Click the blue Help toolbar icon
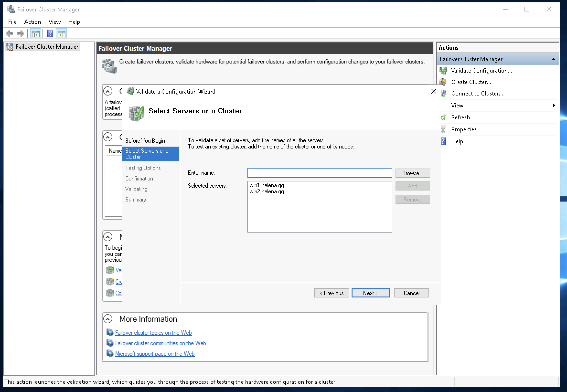The image size is (567, 392). coord(50,33)
